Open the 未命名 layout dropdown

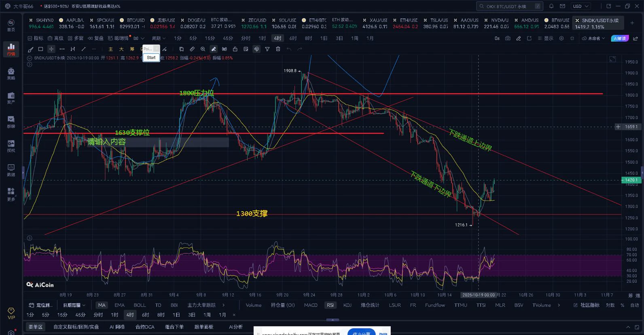click(593, 38)
